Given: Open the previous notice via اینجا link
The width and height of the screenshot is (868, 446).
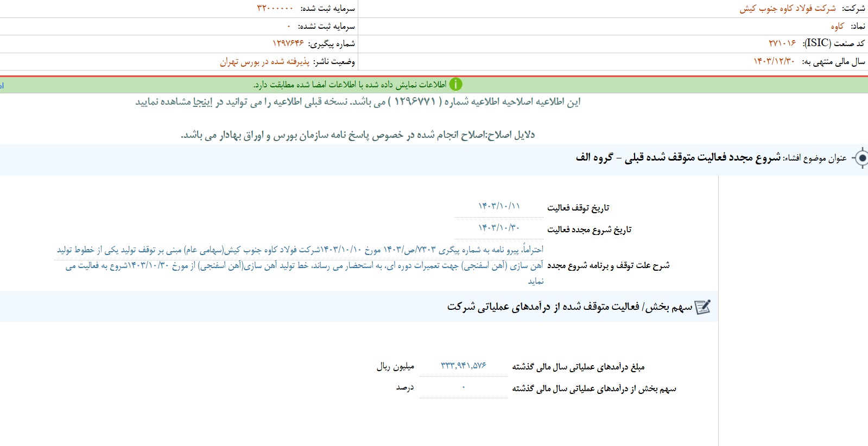Looking at the screenshot, I should (x=202, y=102).
